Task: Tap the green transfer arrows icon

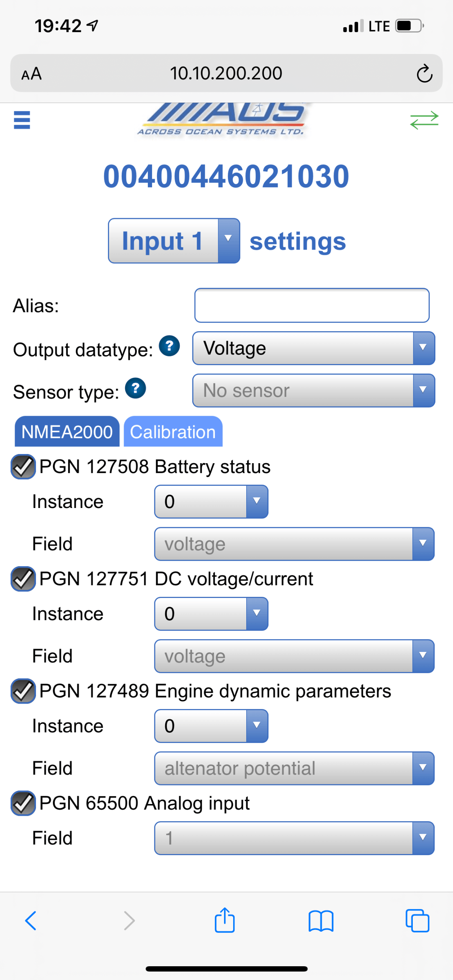Action: [x=424, y=120]
